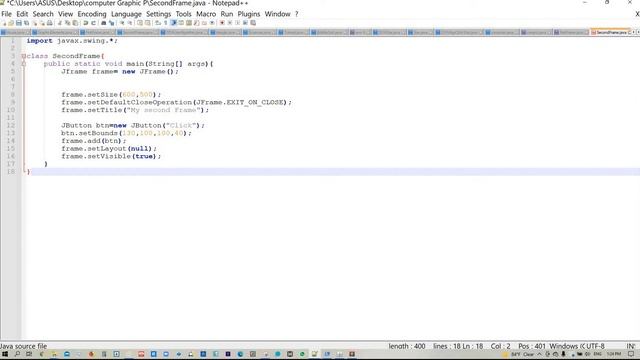This screenshot has height=360, width=640.
Task: Click the Open file toolbar icon
Action: [x=11, y=23]
